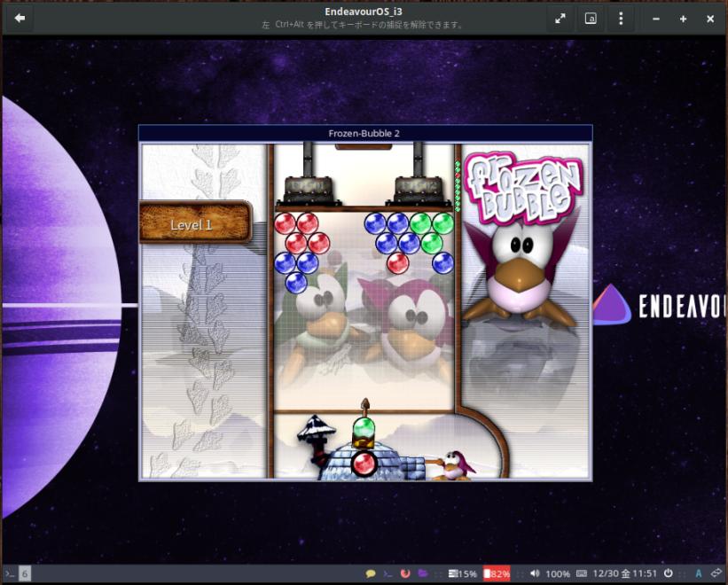728x585 pixels.
Task: Click the speaker volume icon
Action: point(535,573)
